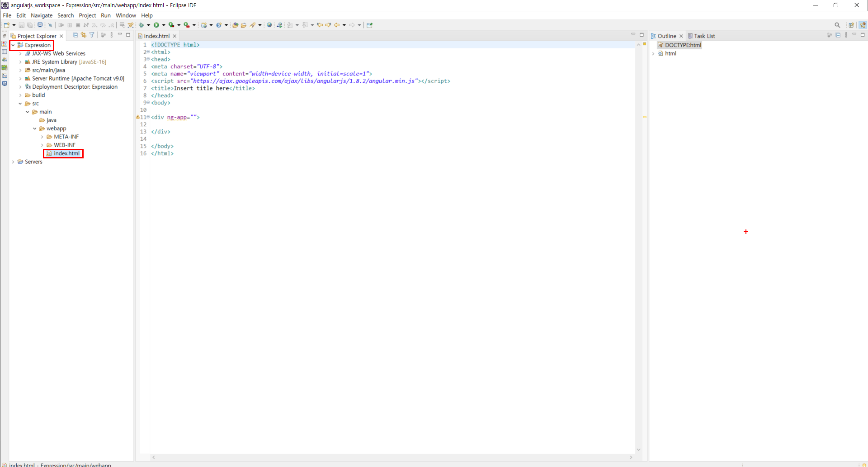This screenshot has width=868, height=467.
Task: Minimize the editor area
Action: 633,34
